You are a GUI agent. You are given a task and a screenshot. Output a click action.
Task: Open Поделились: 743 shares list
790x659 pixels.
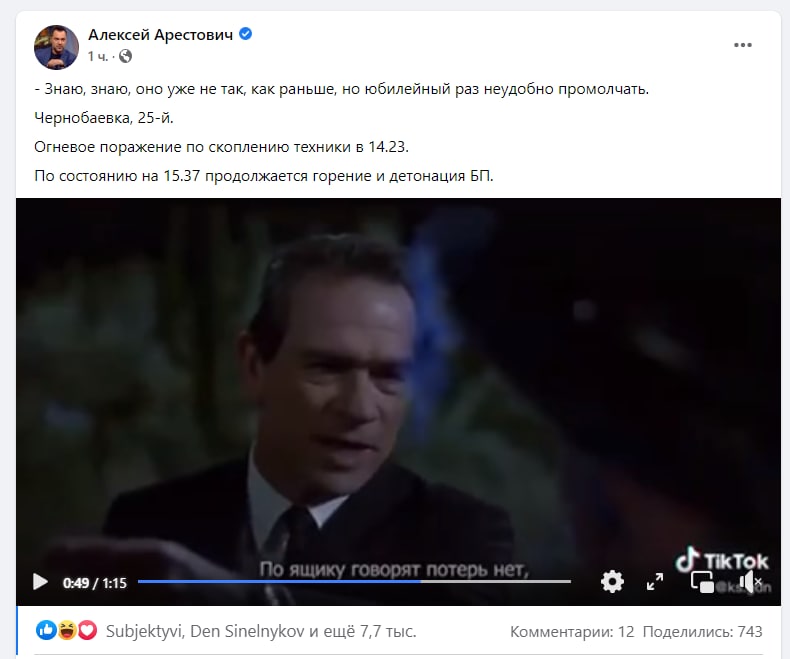coord(702,631)
